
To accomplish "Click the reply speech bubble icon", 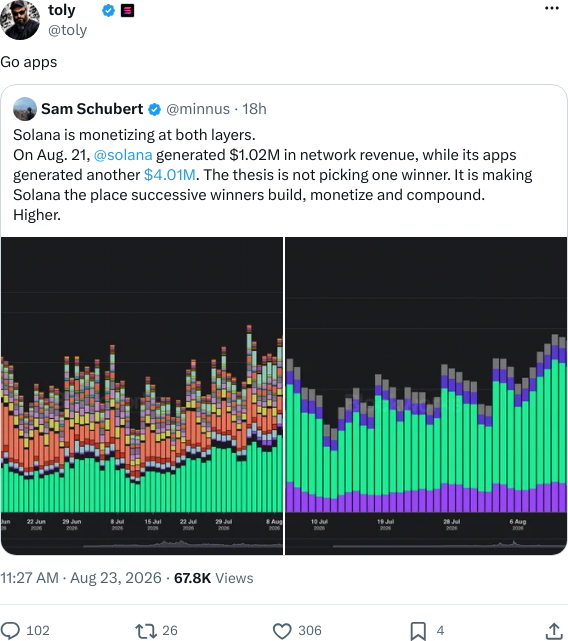I will (x=10, y=630).
